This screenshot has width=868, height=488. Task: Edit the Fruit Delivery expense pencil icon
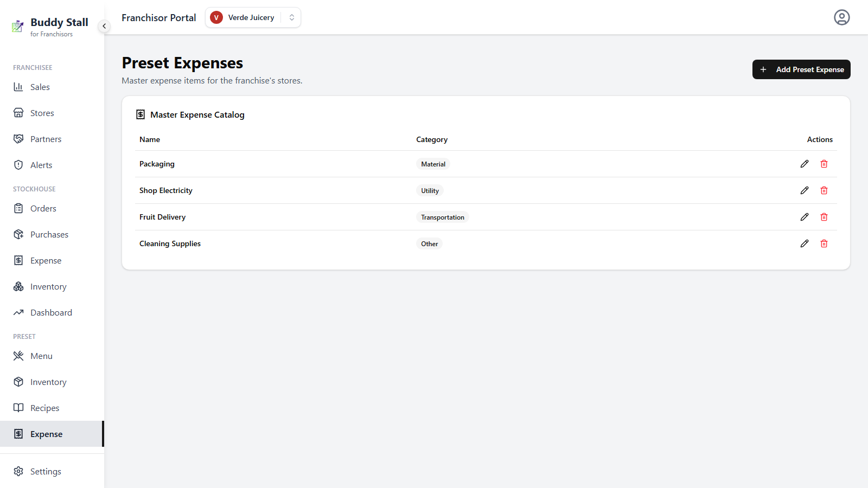click(x=805, y=217)
